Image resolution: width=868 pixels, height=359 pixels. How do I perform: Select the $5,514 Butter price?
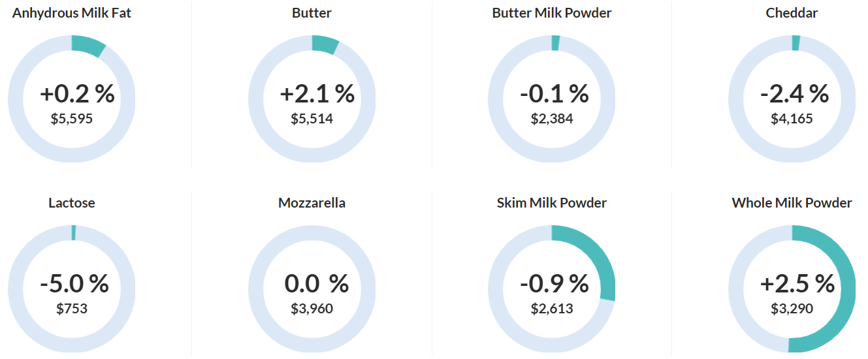pyautogui.click(x=312, y=119)
